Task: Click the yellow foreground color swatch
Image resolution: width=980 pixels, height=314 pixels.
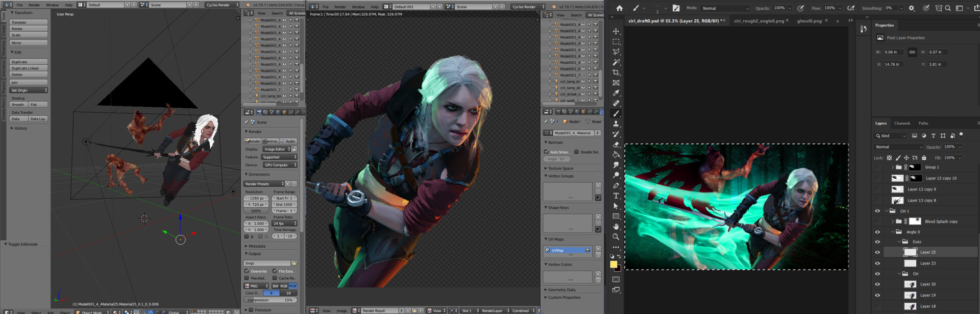Action: click(614, 264)
